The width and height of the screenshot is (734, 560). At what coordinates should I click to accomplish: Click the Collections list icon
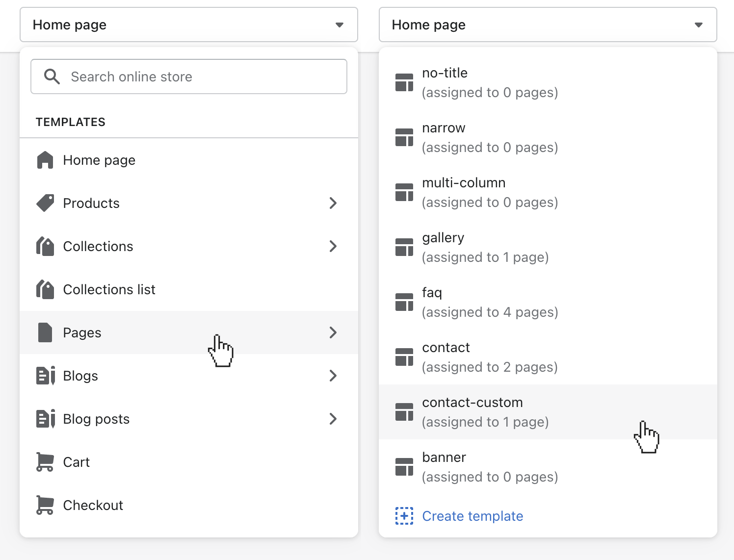click(45, 289)
